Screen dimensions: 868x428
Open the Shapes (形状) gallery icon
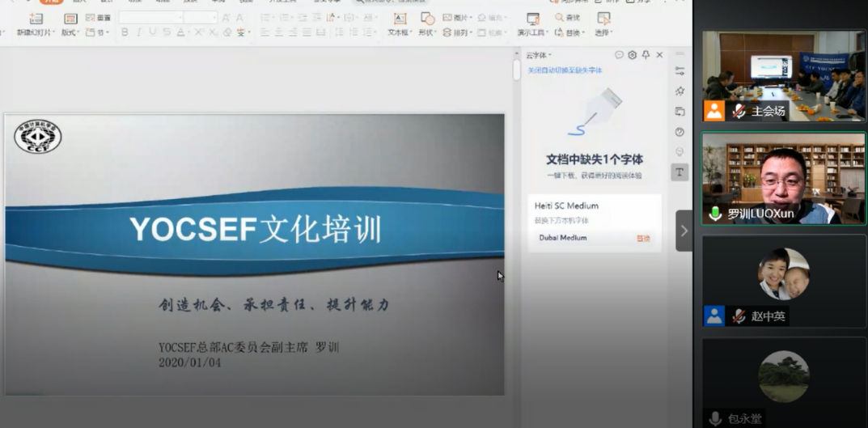(427, 19)
